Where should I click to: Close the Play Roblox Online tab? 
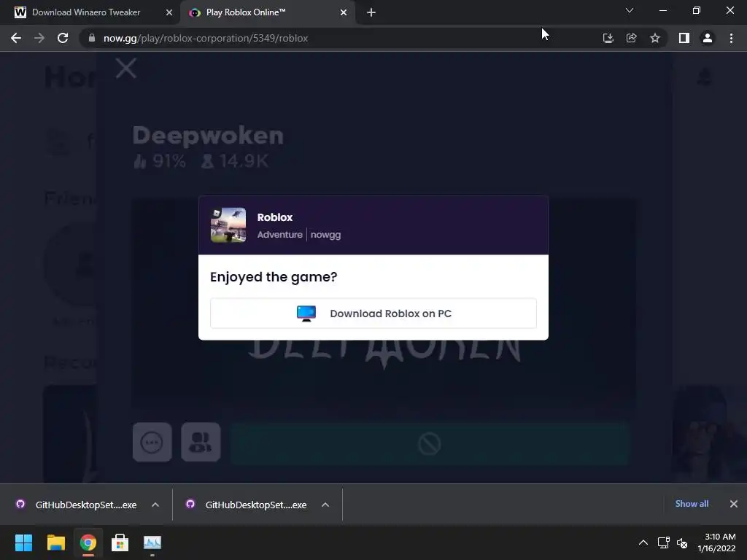tap(344, 12)
